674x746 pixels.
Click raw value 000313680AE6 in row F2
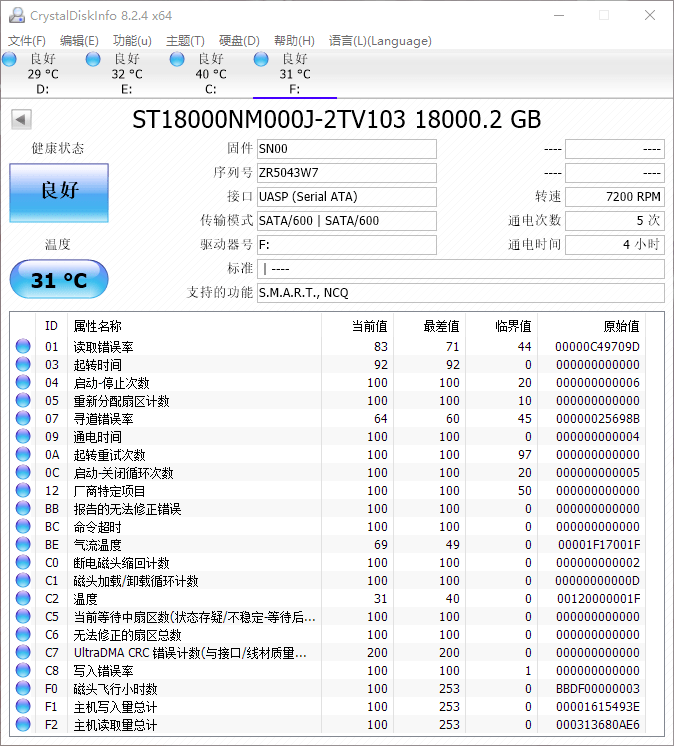coord(598,725)
